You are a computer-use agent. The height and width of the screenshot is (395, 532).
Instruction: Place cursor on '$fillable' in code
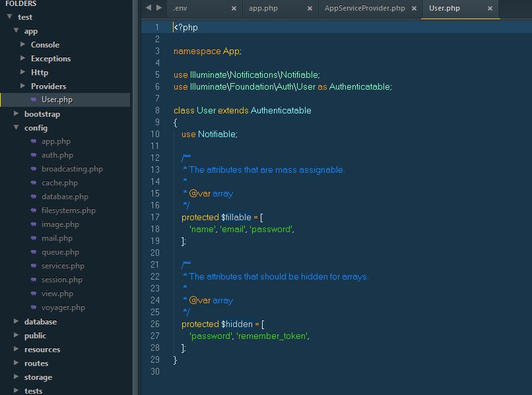click(236, 218)
